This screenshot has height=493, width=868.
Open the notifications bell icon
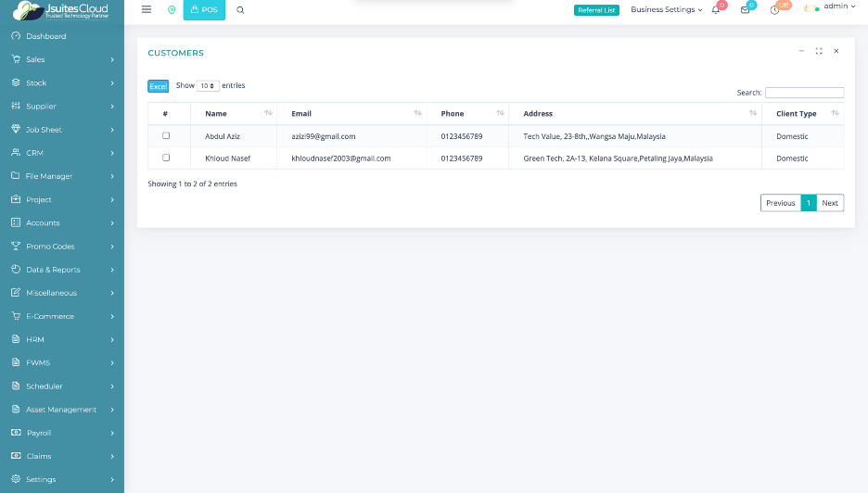(716, 10)
